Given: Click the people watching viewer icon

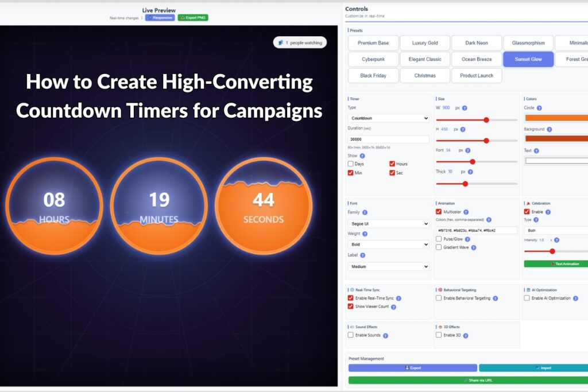Looking at the screenshot, I should (x=281, y=42).
